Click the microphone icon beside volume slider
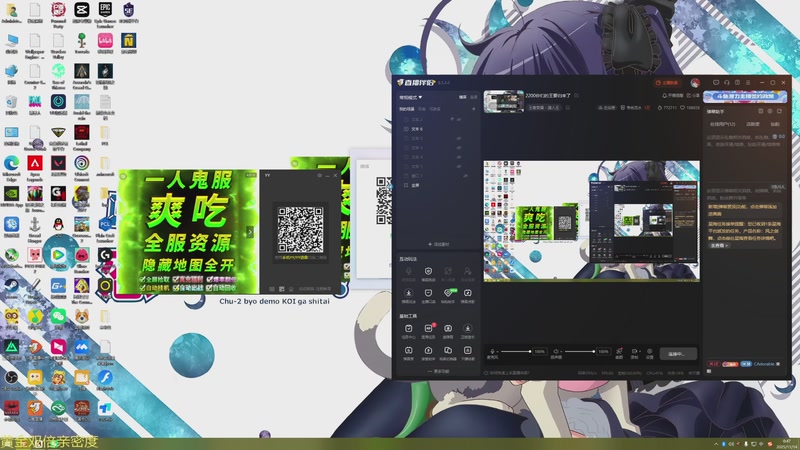 click(x=492, y=351)
